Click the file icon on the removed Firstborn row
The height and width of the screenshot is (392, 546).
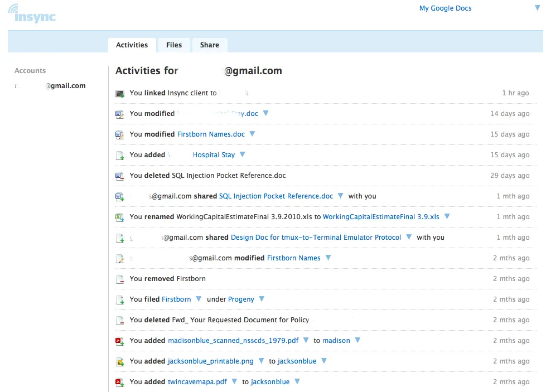pos(119,278)
